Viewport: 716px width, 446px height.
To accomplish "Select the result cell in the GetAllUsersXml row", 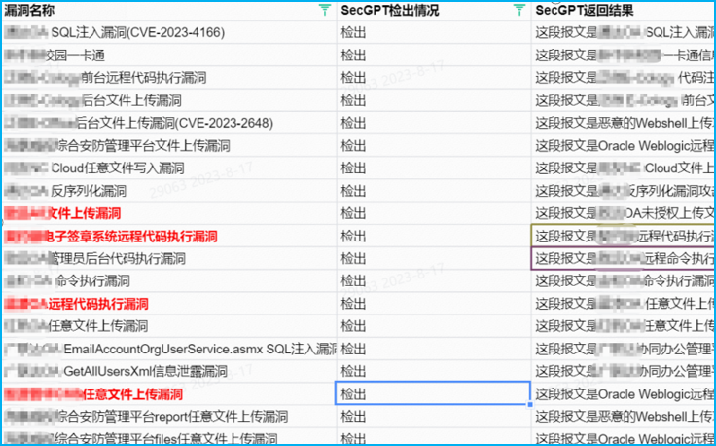I will click(623, 371).
